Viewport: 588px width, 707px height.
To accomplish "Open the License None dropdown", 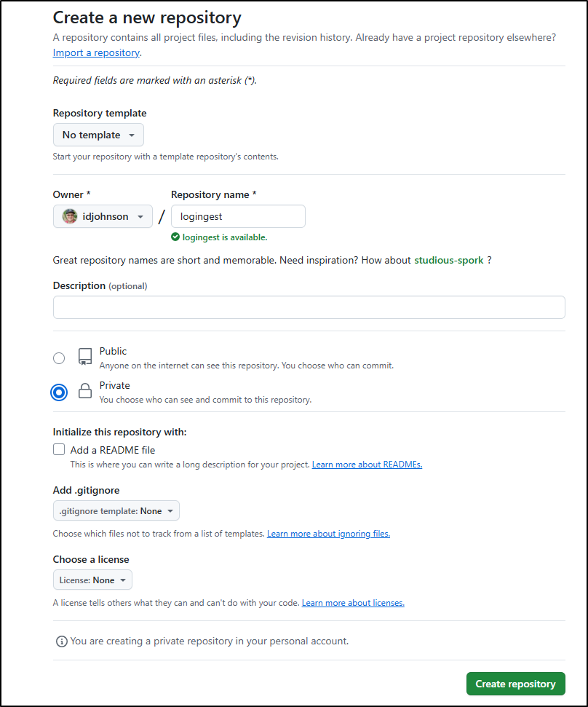I will click(x=93, y=580).
